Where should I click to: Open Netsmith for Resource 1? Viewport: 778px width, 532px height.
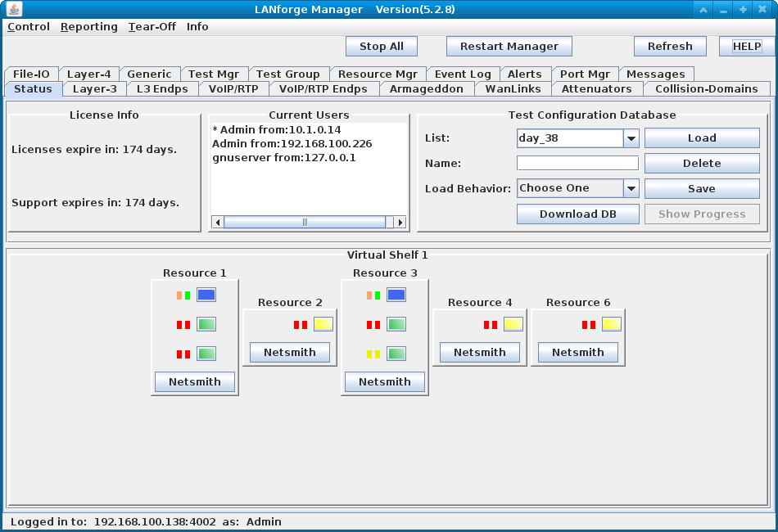pos(195,381)
